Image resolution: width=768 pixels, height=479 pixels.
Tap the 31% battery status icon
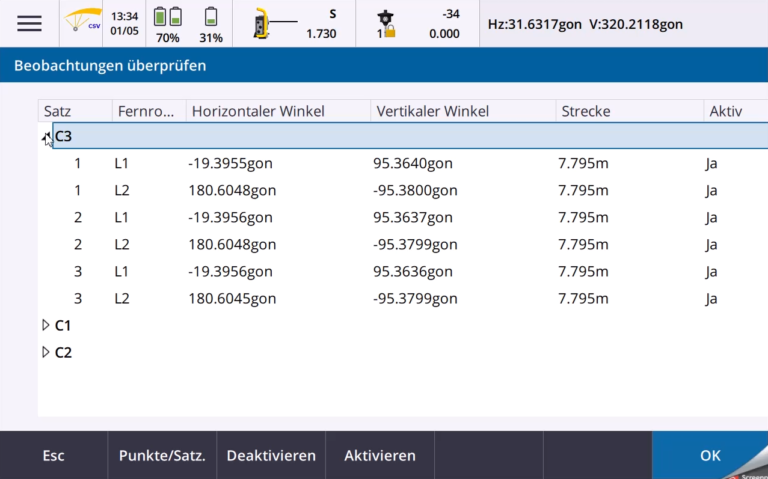pyautogui.click(x=211, y=24)
